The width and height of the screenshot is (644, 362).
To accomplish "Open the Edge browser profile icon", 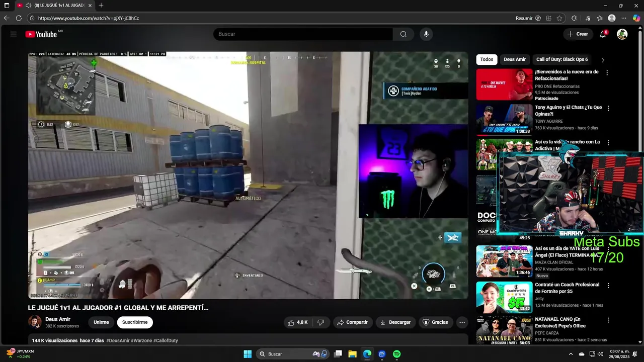I will click(x=612, y=18).
